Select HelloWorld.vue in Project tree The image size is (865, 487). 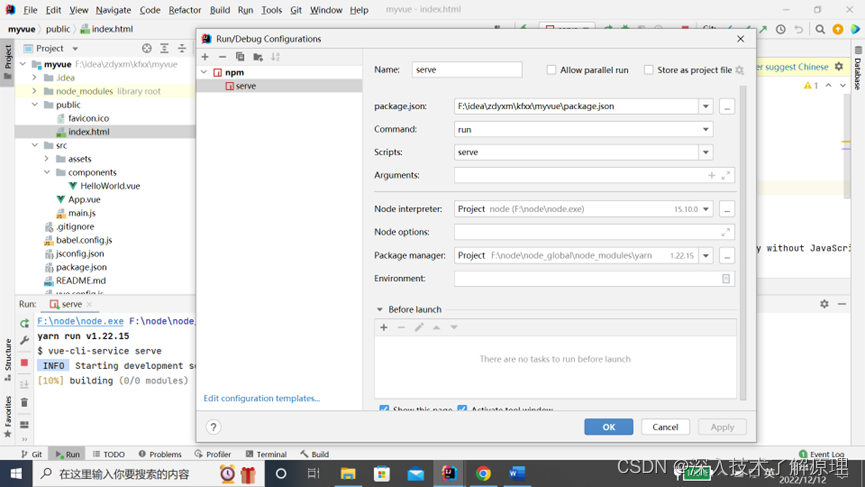[110, 186]
